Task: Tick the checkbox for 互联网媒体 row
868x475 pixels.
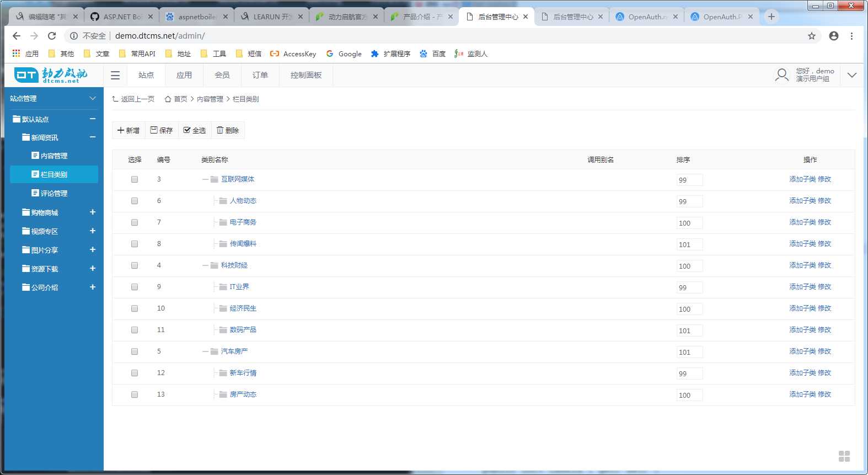Action: pos(135,179)
